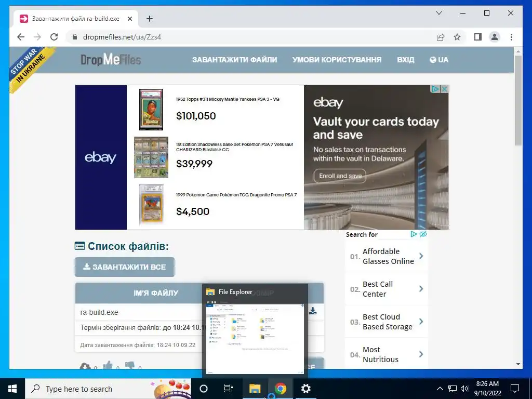Screen dimensions: 532x399
Task: Open a new browser tab
Action: pos(150,19)
